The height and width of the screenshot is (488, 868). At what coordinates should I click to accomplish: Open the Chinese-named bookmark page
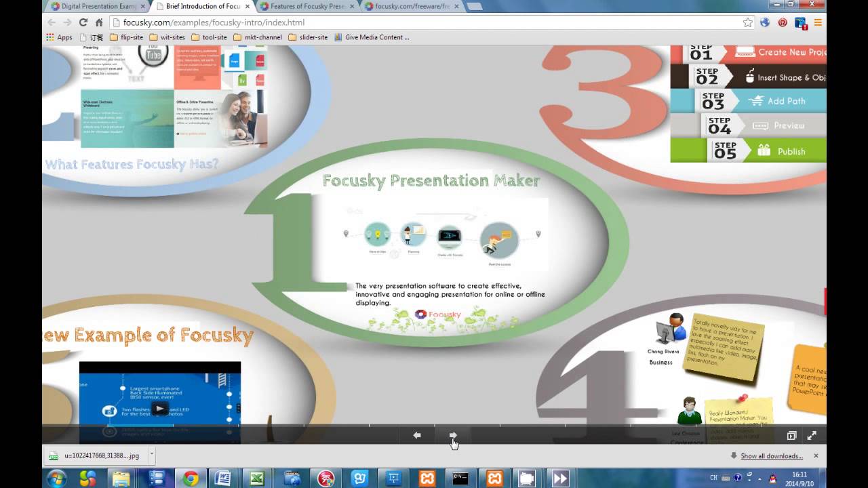(x=92, y=37)
